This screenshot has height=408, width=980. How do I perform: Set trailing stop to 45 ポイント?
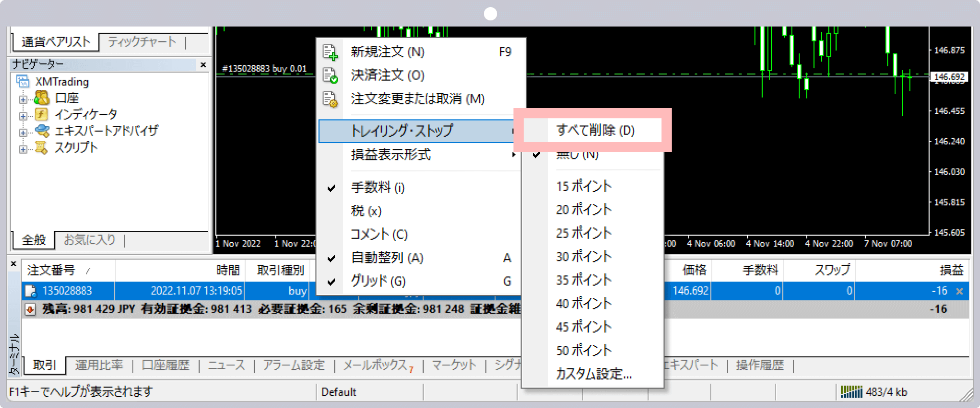[x=593, y=327]
